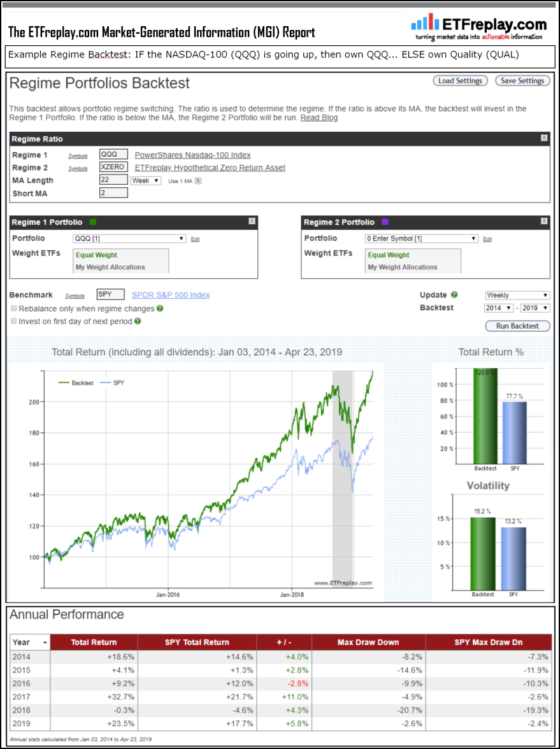Click the blue SPY bar in Total Return %
The height and width of the screenshot is (749, 560).
(514, 433)
